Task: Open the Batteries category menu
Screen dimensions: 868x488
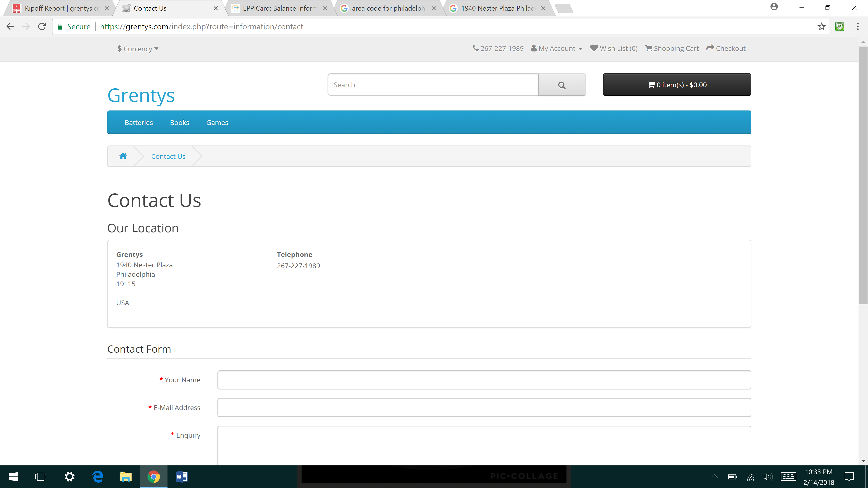Action: click(139, 123)
